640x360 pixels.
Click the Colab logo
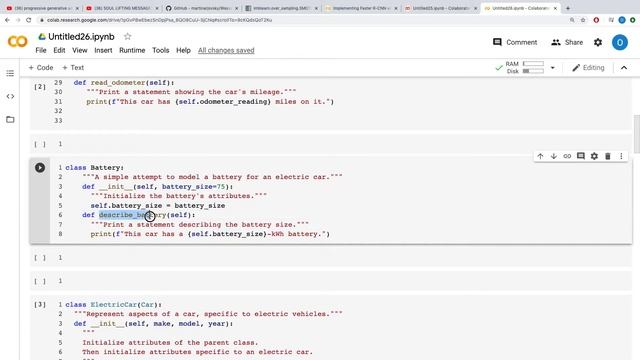click(18, 41)
